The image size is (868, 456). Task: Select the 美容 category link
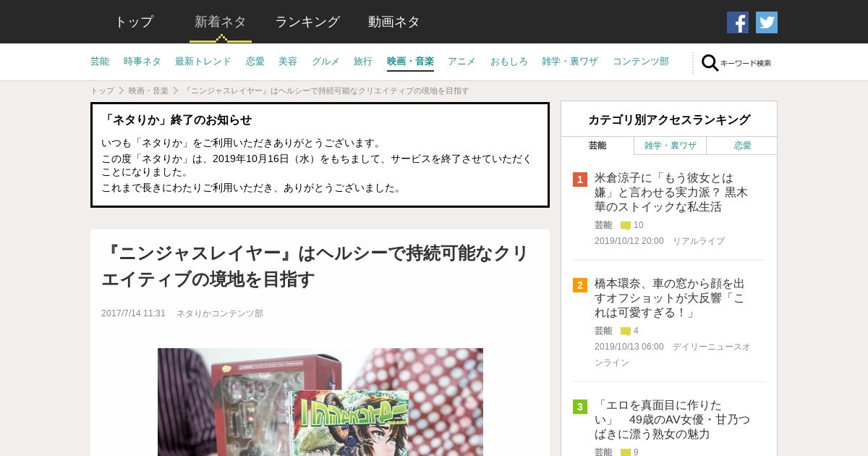(288, 62)
